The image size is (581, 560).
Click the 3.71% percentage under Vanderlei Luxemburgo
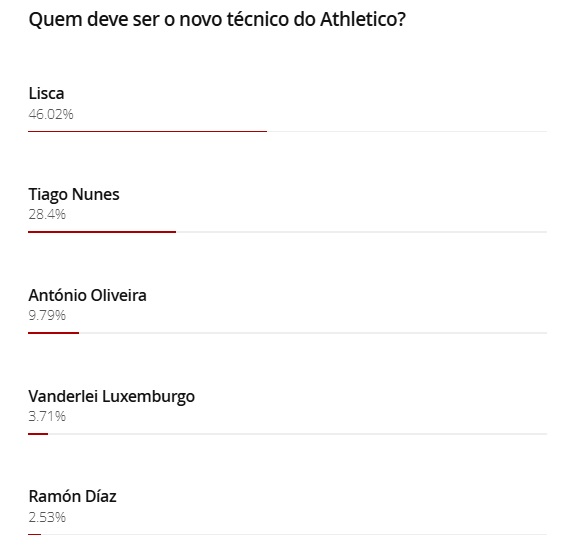(47, 416)
